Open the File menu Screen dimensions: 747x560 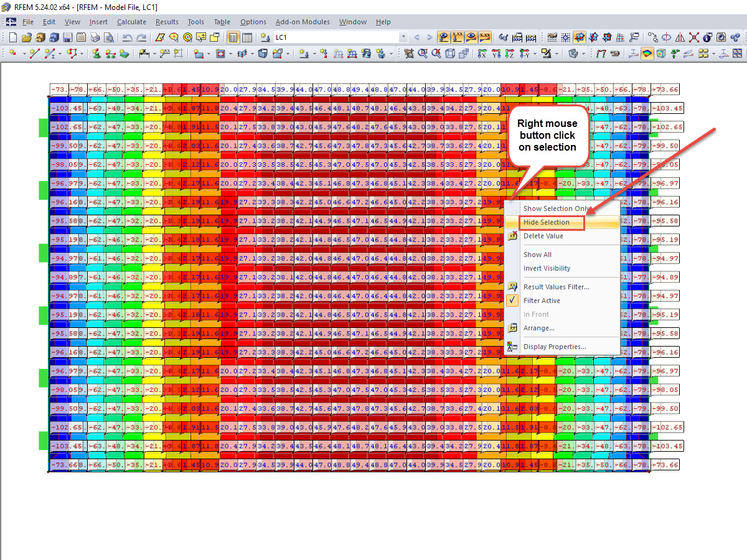tap(28, 22)
